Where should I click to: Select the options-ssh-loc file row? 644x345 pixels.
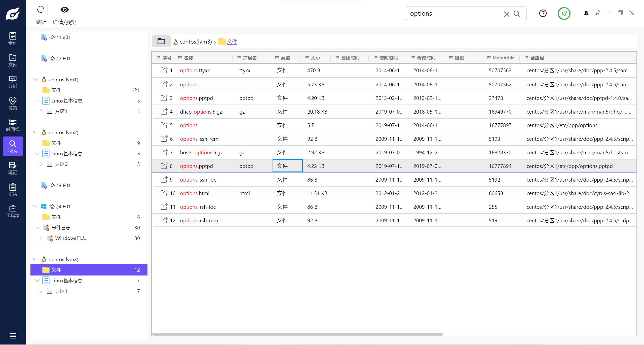[394, 180]
